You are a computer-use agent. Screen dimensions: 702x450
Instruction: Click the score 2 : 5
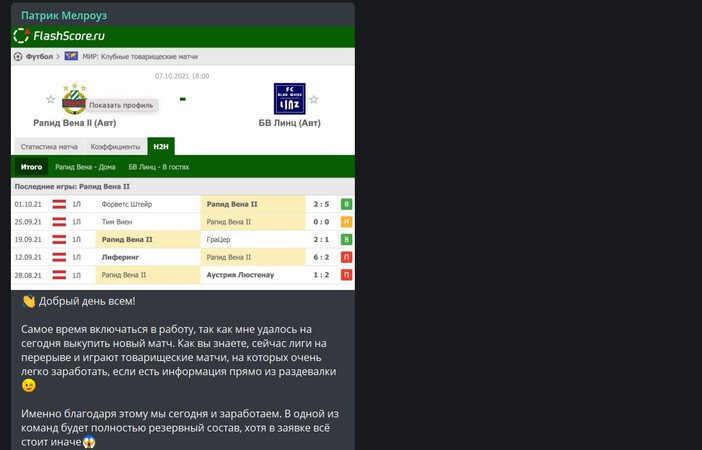(321, 204)
